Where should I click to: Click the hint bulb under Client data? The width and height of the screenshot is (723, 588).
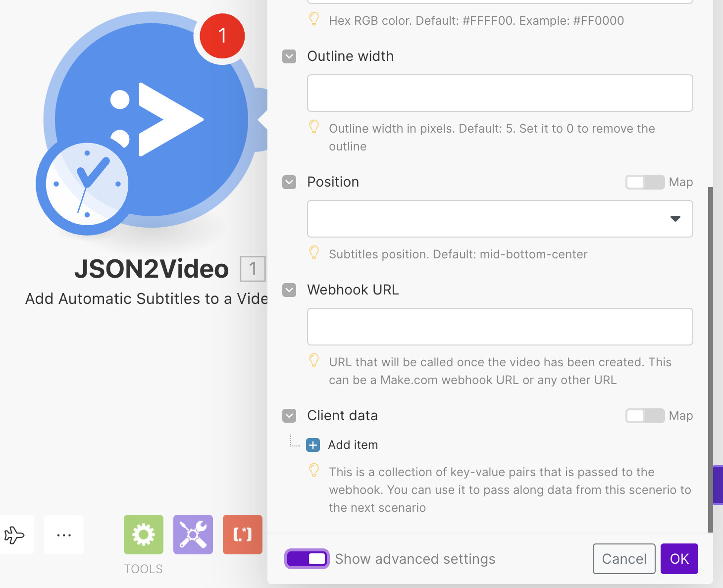(314, 470)
